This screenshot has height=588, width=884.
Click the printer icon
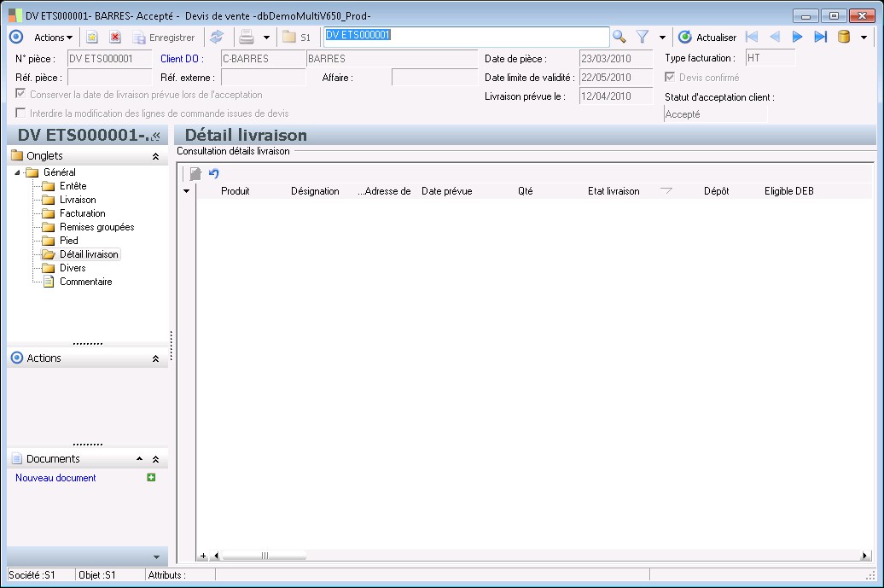(246, 37)
